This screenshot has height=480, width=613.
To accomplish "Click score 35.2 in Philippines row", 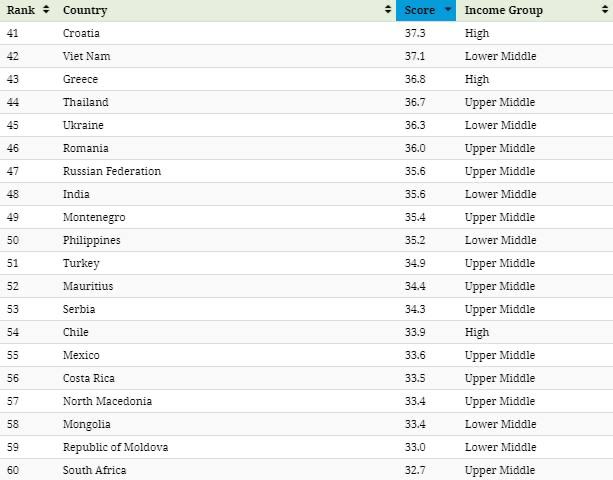I will coord(415,240).
